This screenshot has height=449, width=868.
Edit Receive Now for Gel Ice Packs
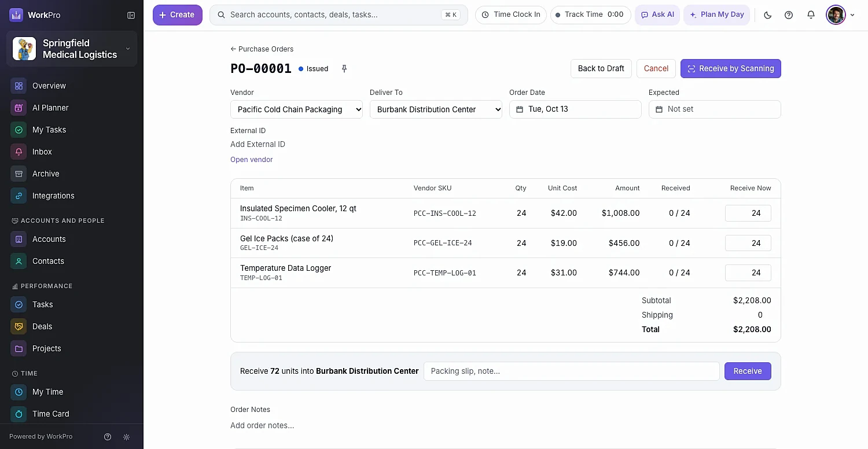(x=748, y=243)
